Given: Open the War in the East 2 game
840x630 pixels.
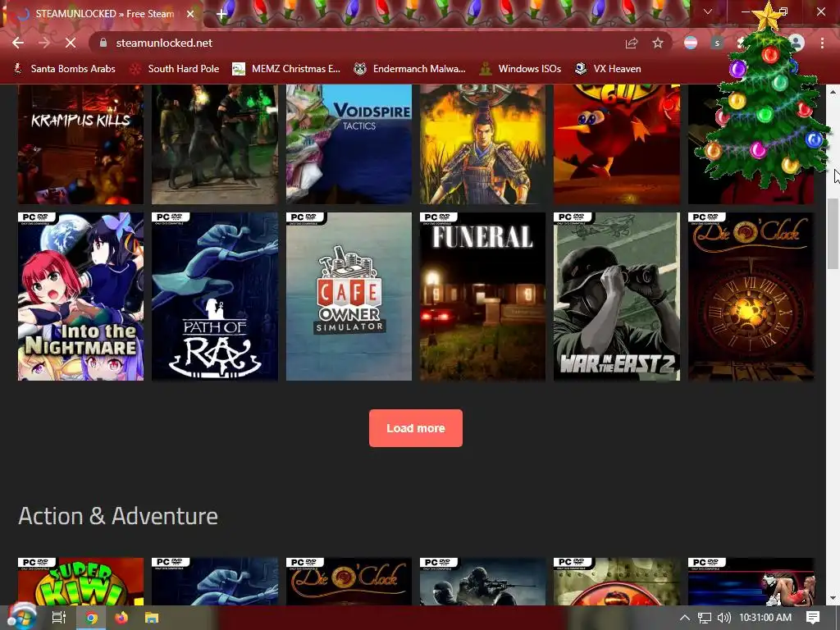Looking at the screenshot, I should pyautogui.click(x=617, y=296).
